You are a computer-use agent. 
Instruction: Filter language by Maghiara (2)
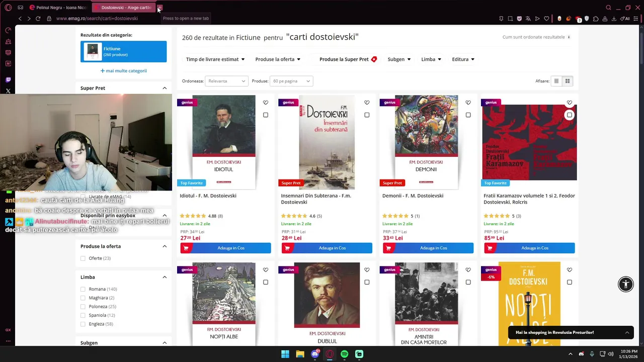[x=83, y=298]
